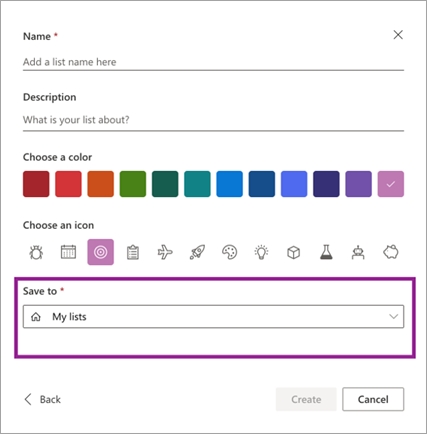Screen dimensions: 427x434
Task: Pick the pink swatch with checkmark
Action: click(391, 184)
